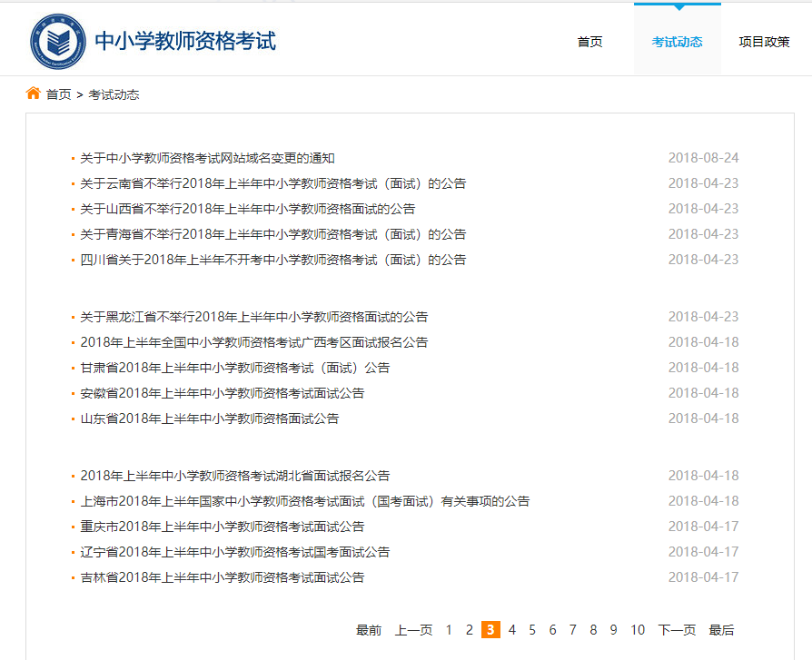Switch to the 项目政策 tab
Image resolution: width=812 pixels, height=660 pixels.
coord(763,42)
